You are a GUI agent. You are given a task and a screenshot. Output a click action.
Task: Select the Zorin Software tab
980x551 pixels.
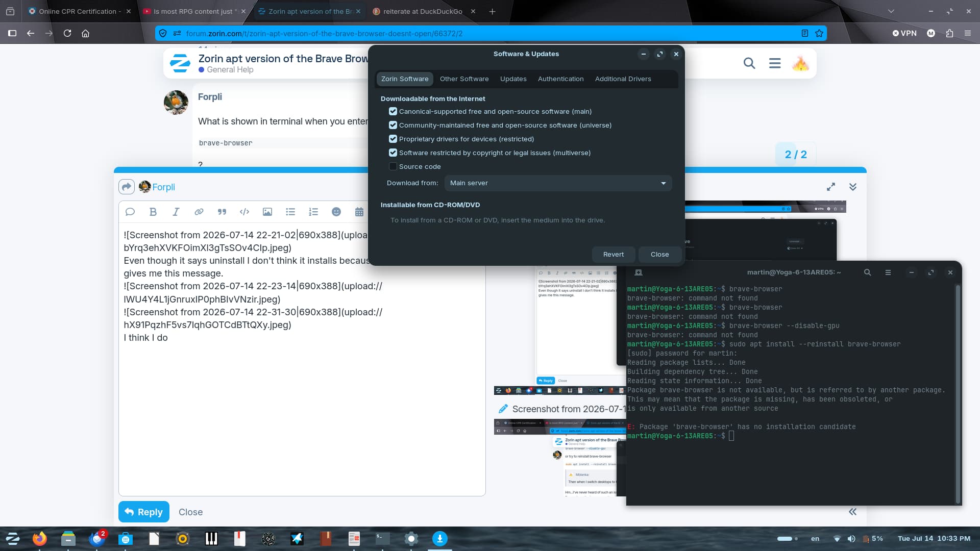point(405,79)
